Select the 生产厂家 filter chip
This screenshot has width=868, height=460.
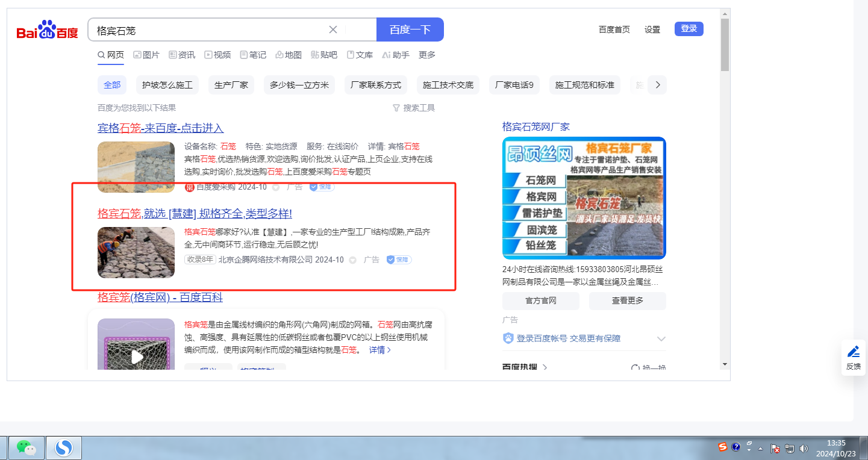point(231,85)
